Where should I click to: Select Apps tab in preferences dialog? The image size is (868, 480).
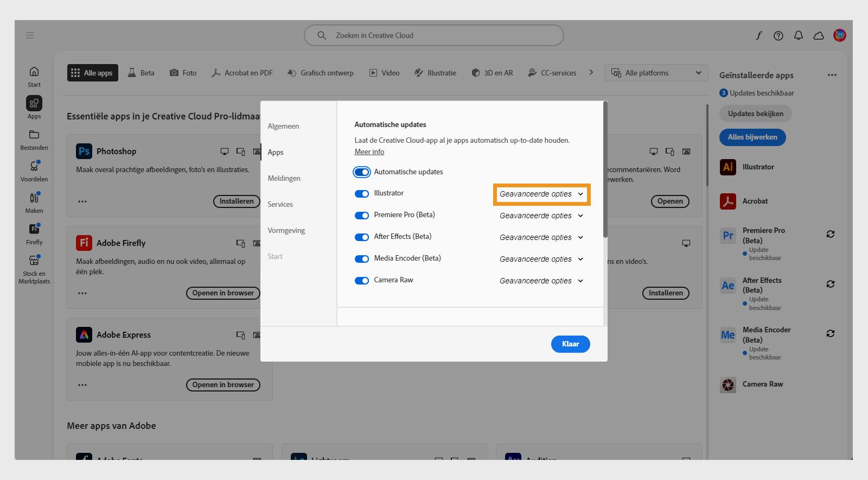[276, 152]
